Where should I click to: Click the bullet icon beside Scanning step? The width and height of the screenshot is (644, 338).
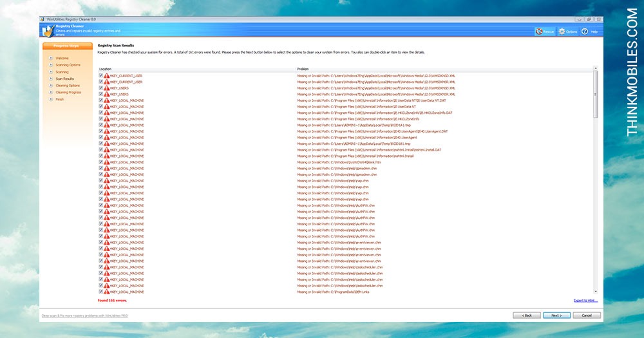tap(51, 72)
